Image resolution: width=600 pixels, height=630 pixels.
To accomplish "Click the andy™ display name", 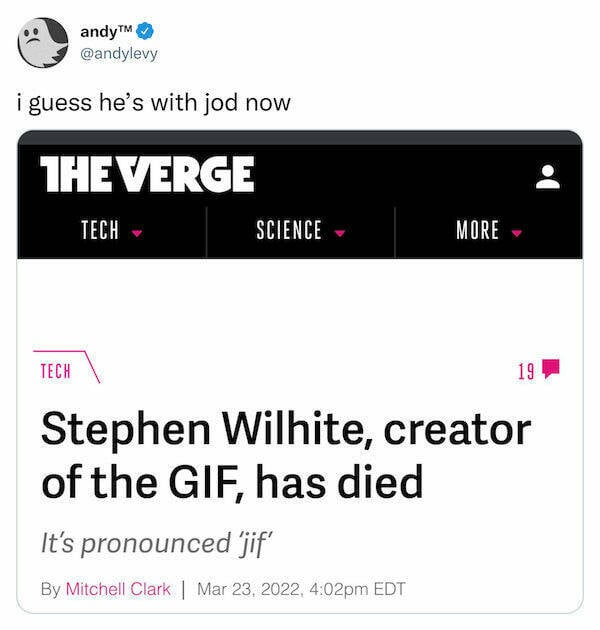I will coord(108,29).
